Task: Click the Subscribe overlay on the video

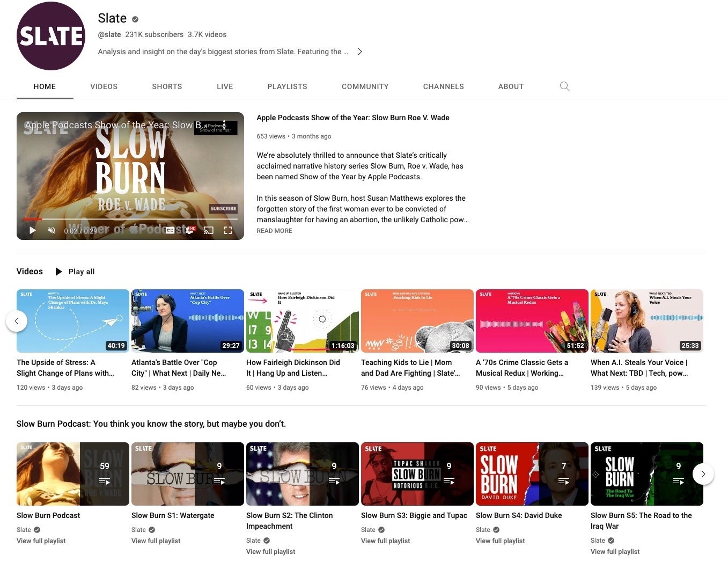Action: (222, 209)
